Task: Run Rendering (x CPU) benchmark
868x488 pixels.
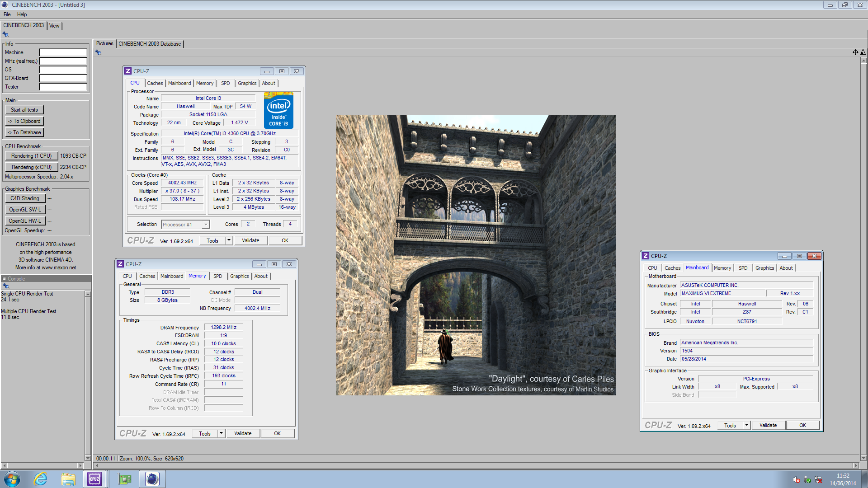Action: tap(32, 167)
